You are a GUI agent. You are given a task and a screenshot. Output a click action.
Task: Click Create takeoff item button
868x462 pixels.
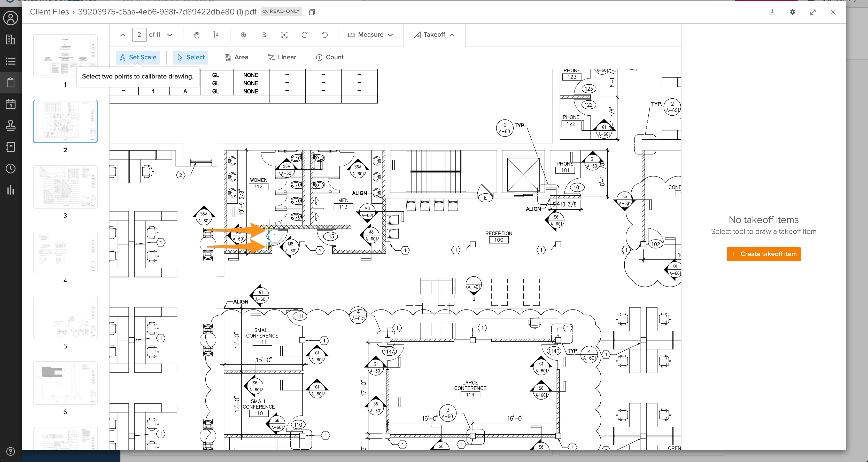pos(764,254)
